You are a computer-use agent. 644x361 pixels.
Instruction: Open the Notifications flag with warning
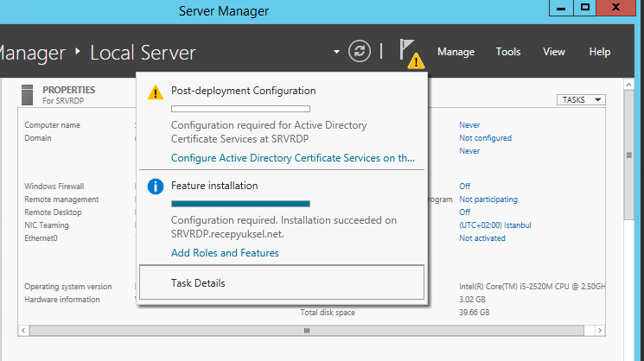pyautogui.click(x=411, y=54)
